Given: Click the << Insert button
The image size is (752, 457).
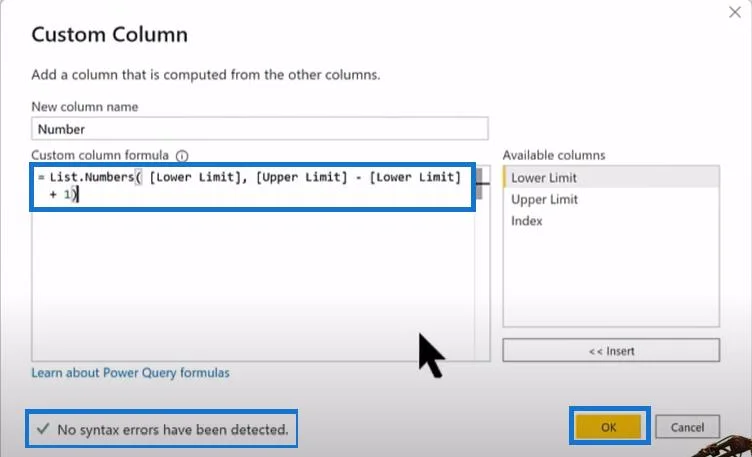Looking at the screenshot, I should click(x=611, y=351).
